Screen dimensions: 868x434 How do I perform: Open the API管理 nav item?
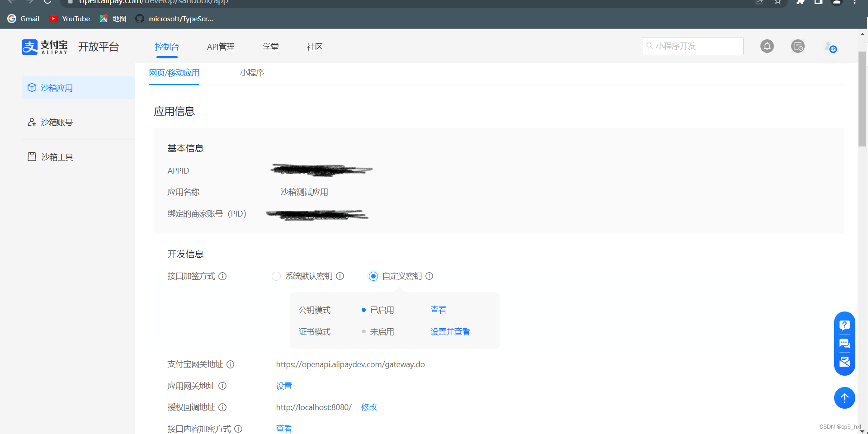click(x=221, y=47)
